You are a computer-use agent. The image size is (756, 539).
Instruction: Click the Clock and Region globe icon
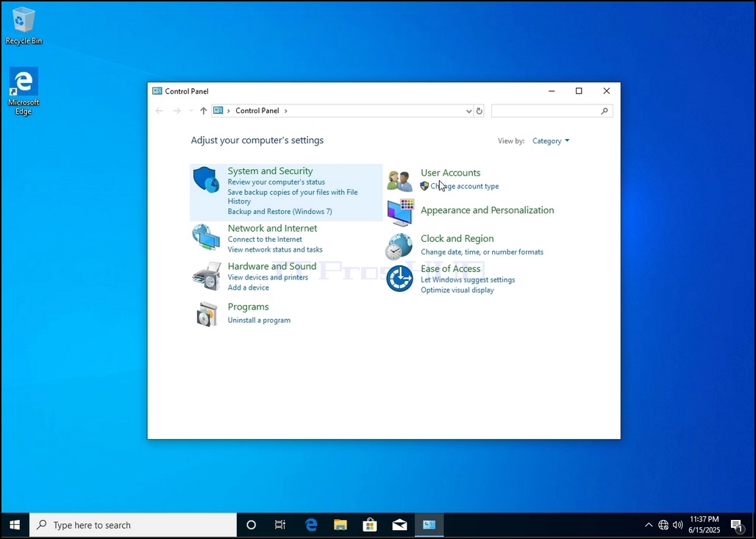pyautogui.click(x=399, y=246)
